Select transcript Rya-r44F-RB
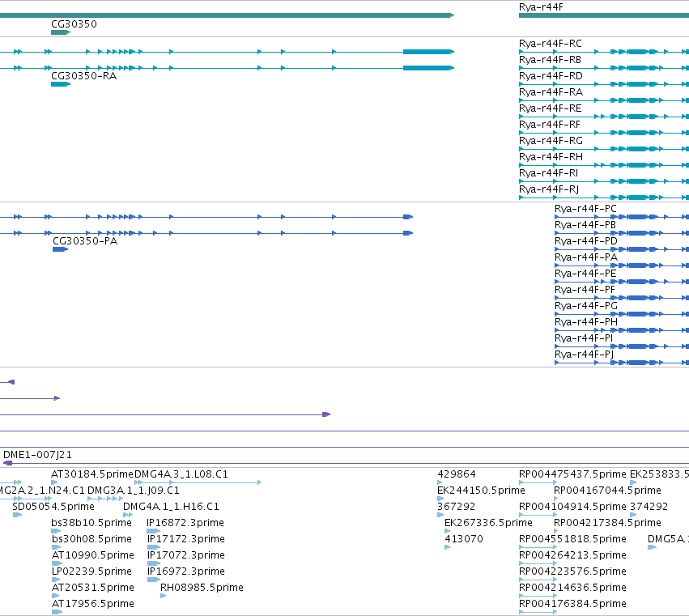Screen dimensions: 689x616 click(x=550, y=60)
